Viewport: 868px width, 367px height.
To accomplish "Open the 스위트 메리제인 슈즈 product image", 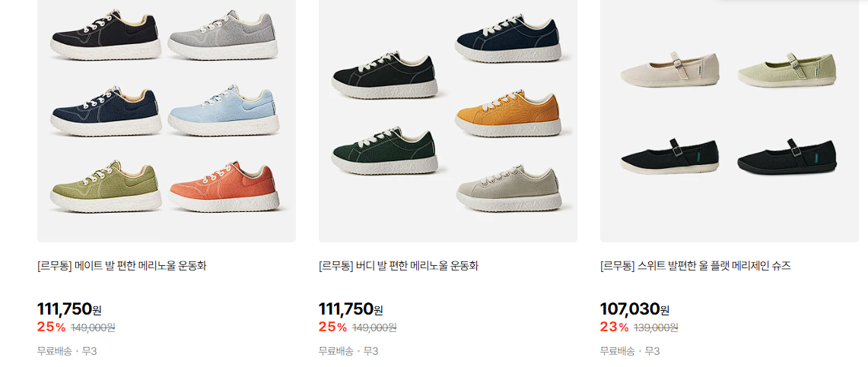I will 729,121.
